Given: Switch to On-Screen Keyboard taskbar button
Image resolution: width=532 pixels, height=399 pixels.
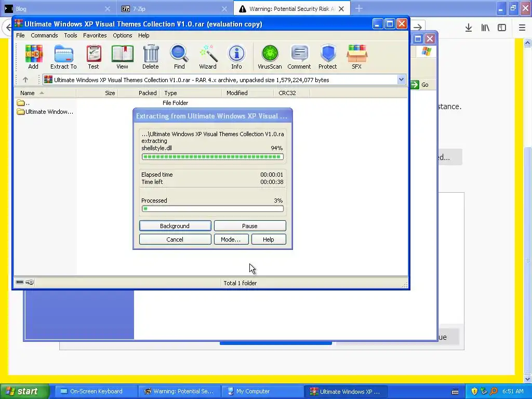Looking at the screenshot, I should 96,391.
